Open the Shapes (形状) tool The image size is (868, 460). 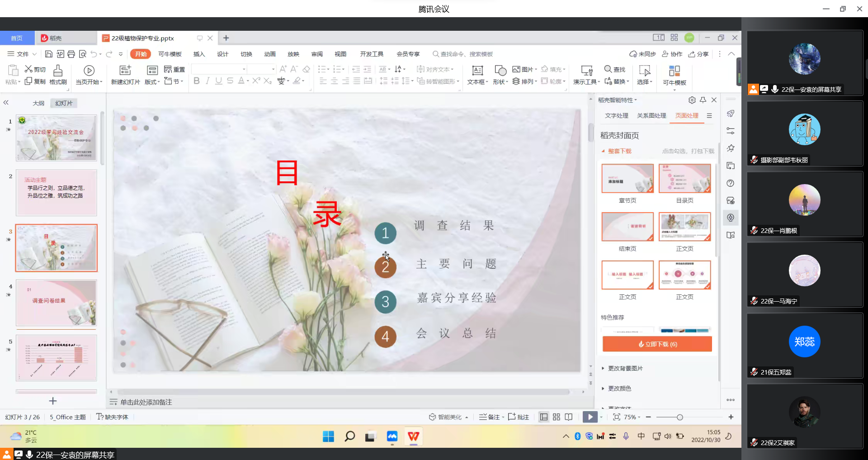tap(500, 71)
